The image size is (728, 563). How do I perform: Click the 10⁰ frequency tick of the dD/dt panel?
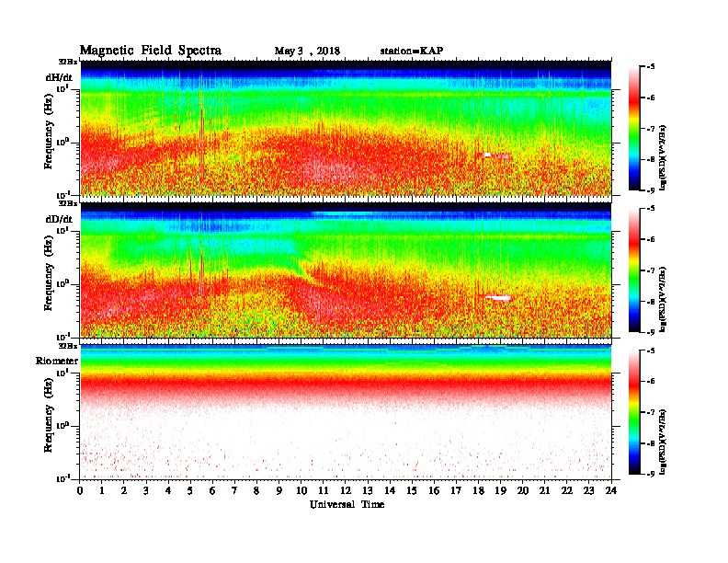[x=63, y=283]
